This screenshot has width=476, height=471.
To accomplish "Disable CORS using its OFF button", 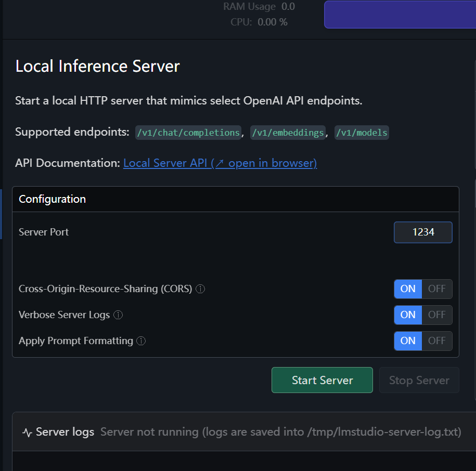I will pos(437,289).
